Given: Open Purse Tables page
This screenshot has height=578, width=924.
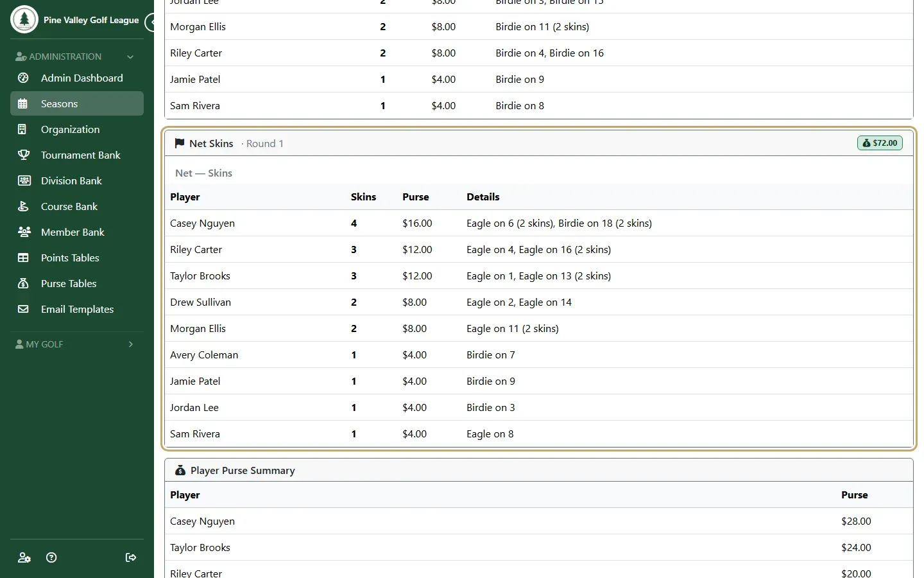Looking at the screenshot, I should tap(77, 283).
